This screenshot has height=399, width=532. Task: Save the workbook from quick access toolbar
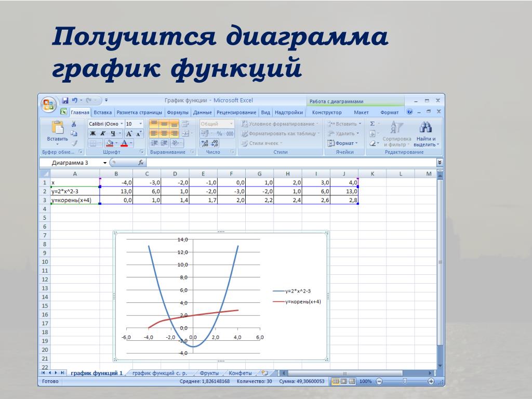tap(65, 100)
